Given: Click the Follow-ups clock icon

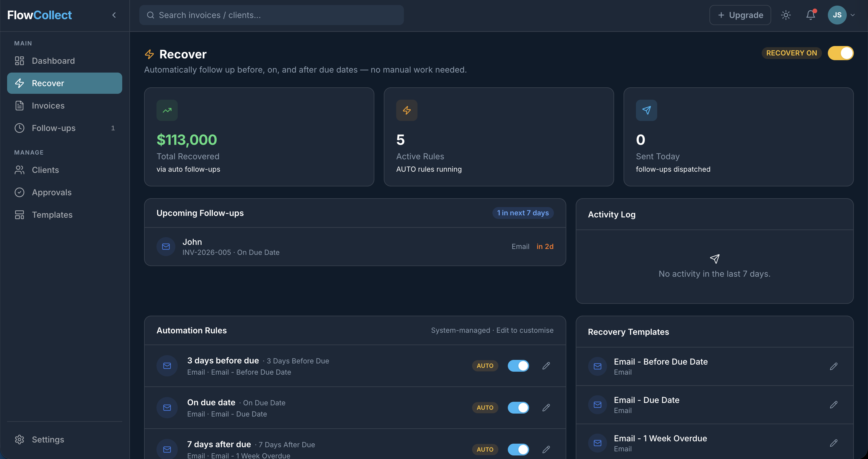Looking at the screenshot, I should (19, 128).
